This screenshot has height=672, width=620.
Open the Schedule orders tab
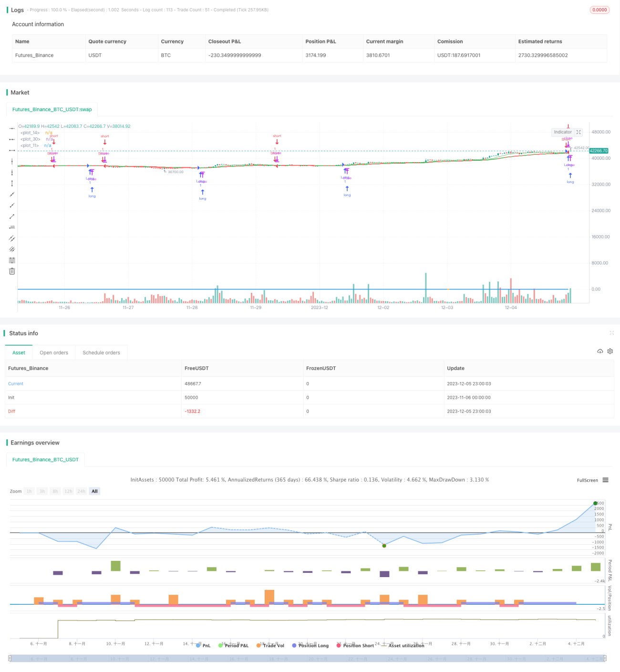[x=101, y=352]
